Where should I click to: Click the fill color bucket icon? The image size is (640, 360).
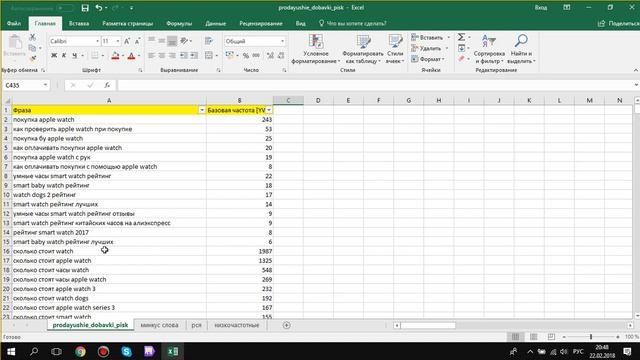[115, 56]
